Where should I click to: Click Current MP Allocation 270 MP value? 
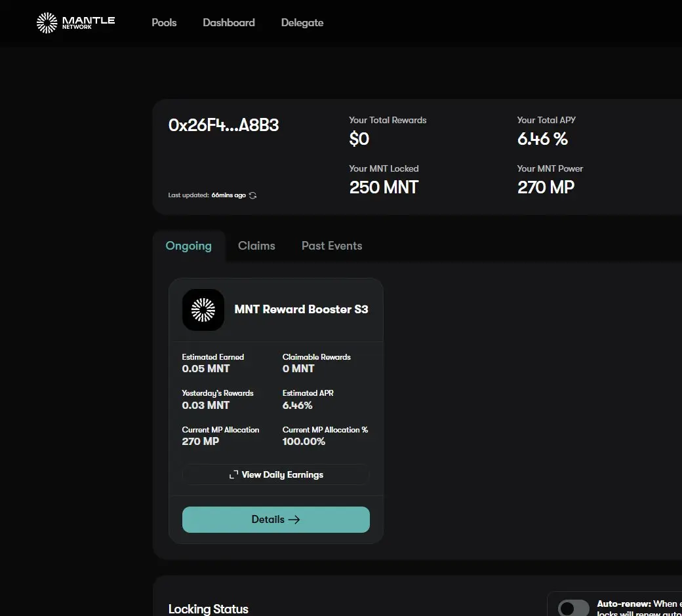(201, 441)
